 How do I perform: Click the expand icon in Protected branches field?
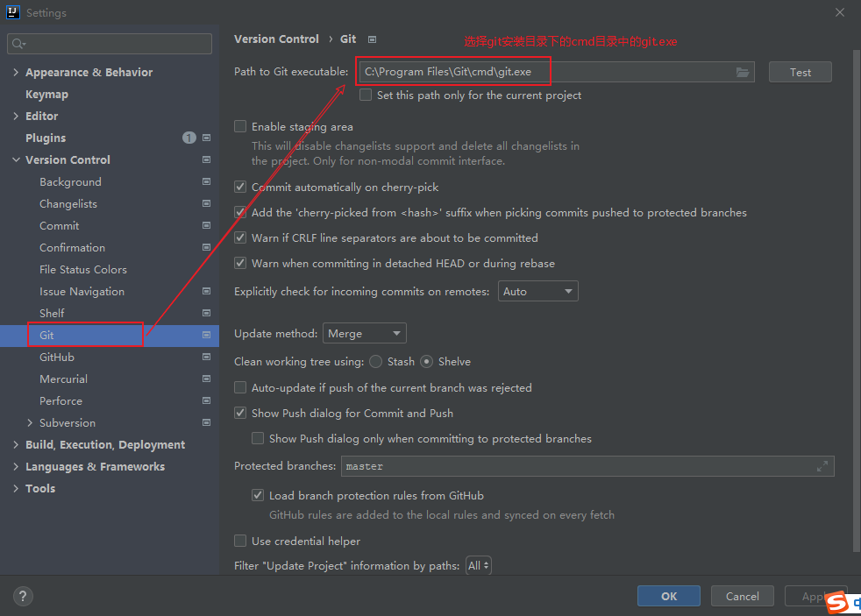click(822, 466)
